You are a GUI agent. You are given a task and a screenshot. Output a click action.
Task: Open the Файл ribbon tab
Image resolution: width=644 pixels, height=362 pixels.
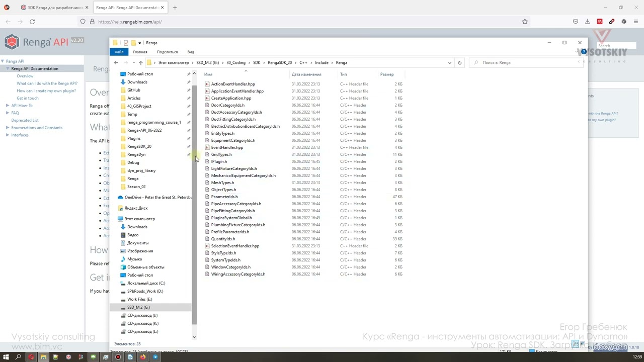(x=119, y=52)
